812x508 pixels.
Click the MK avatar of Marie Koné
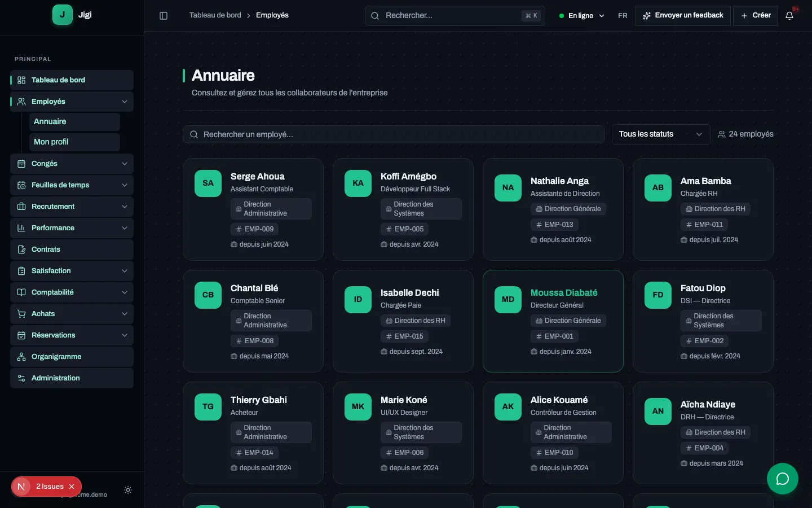point(358,407)
